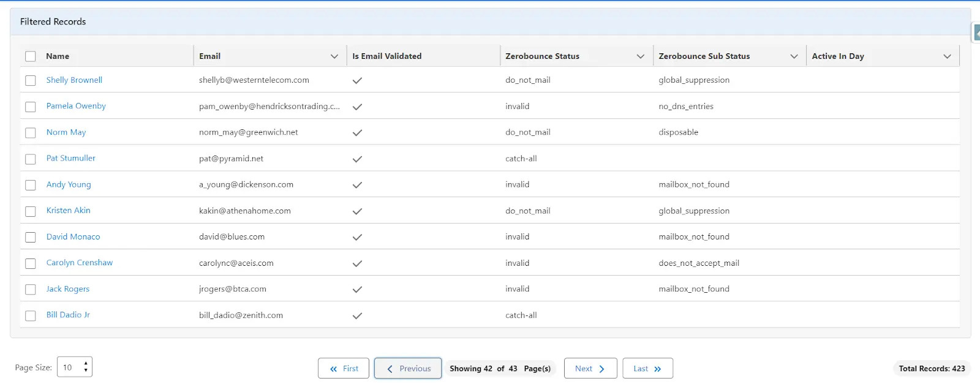Open the Email column dropdown menu
Viewport: 980px width, 392px height.
point(334,56)
